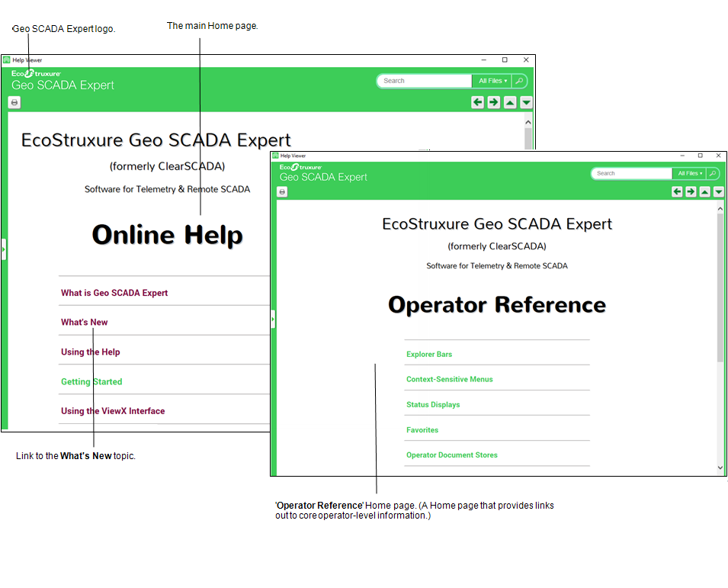Close the Online Help window

click(526, 60)
